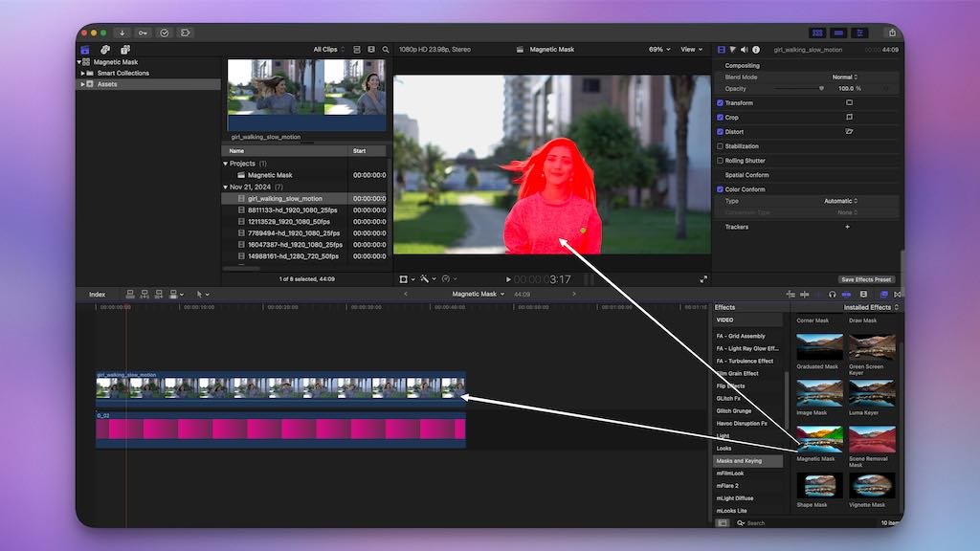The image size is (980, 551).
Task: Enable the Stabilization checkbox
Action: pyautogui.click(x=720, y=146)
